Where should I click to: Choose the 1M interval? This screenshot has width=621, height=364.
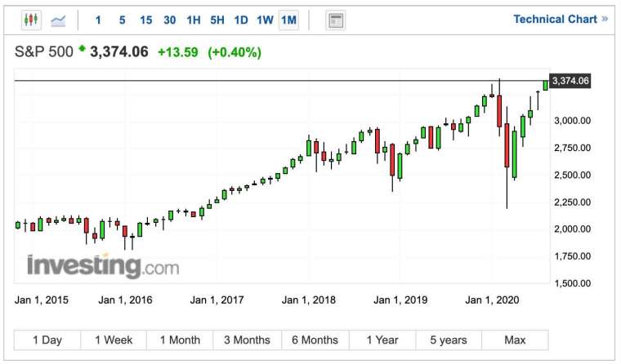pyautogui.click(x=288, y=20)
